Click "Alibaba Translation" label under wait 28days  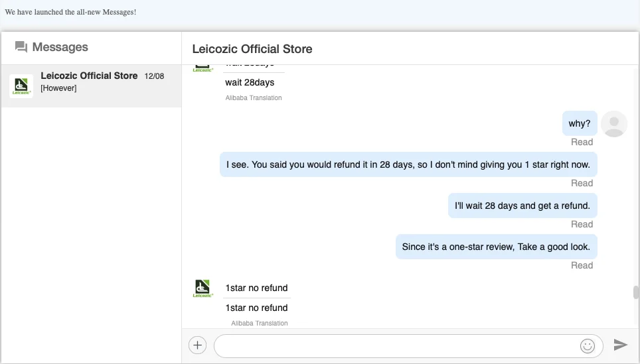tap(254, 98)
